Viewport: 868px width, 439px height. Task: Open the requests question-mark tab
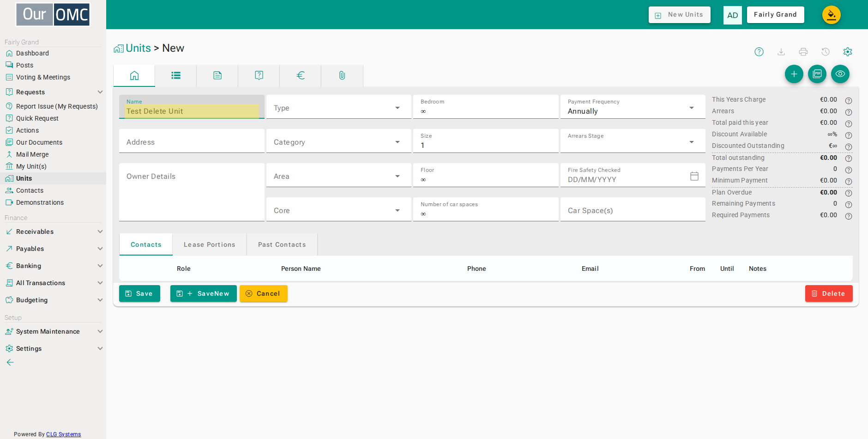coord(259,75)
